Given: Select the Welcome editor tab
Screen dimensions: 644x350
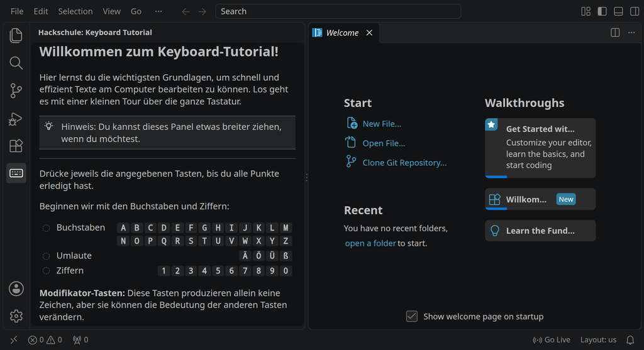Looking at the screenshot, I should pos(344,33).
